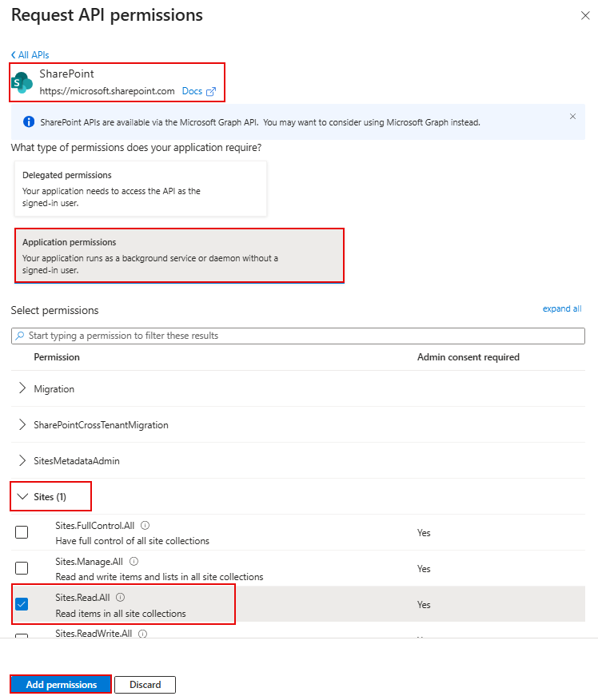Click info icon next to Sites.FullControl.All
This screenshot has width=598, height=700.
[146, 526]
